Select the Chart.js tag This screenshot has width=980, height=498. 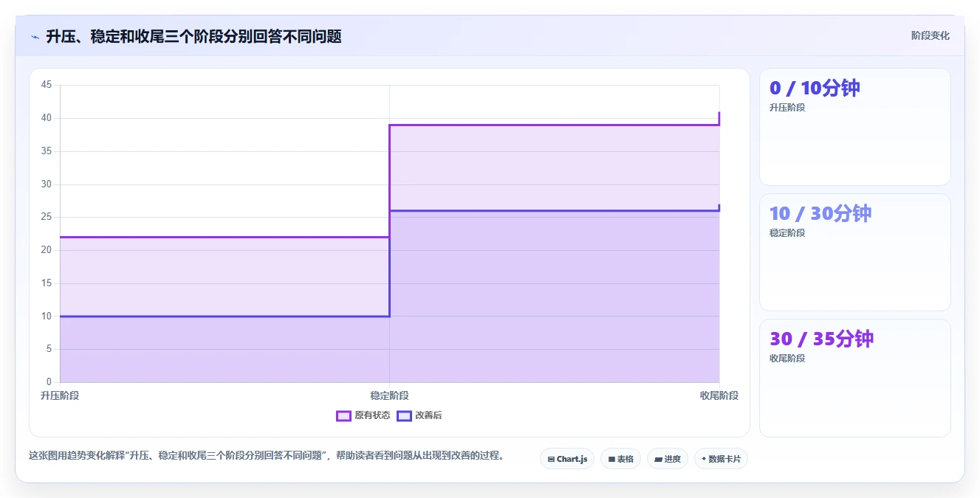click(x=567, y=459)
